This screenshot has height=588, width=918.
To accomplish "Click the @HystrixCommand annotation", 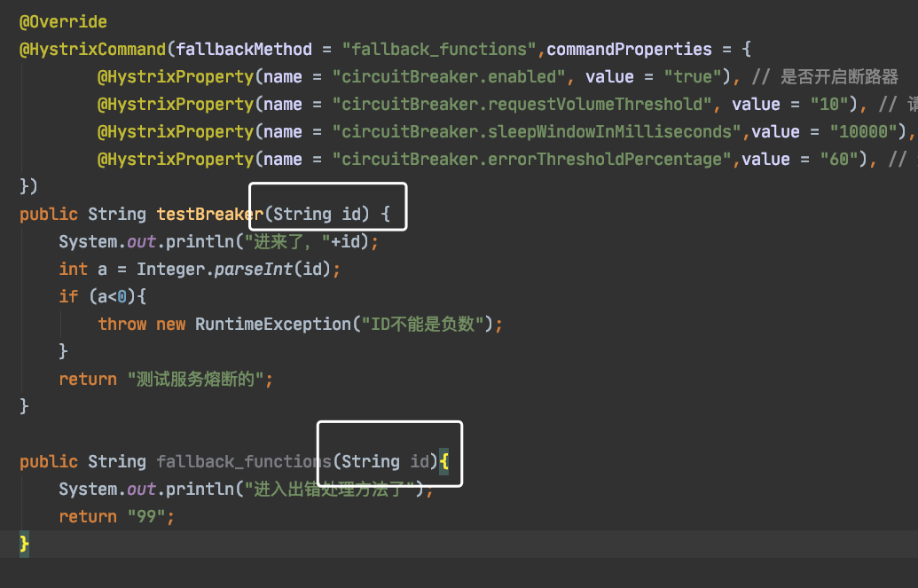I will [x=92, y=49].
